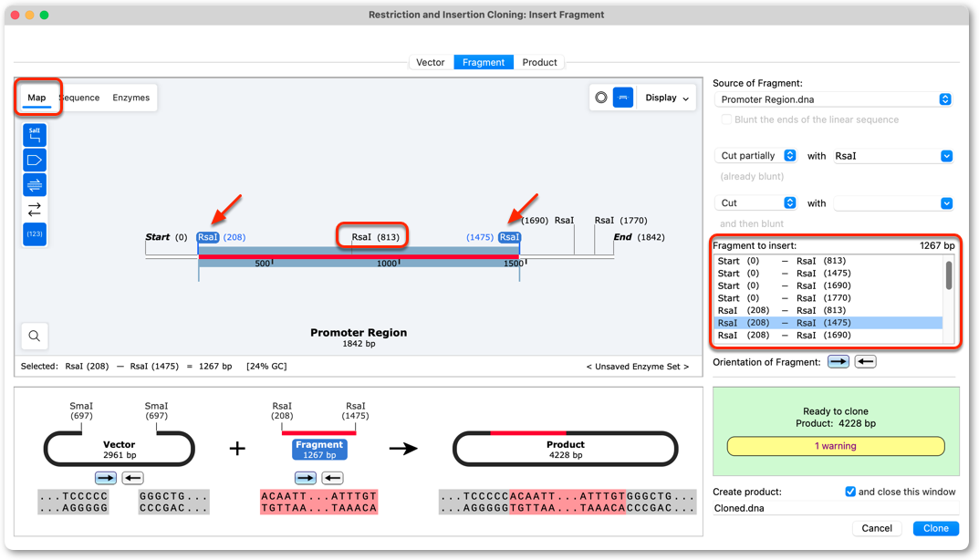Image resolution: width=979 pixels, height=560 pixels.
Task: Toggle the show features arrow icon
Action: coord(35,160)
